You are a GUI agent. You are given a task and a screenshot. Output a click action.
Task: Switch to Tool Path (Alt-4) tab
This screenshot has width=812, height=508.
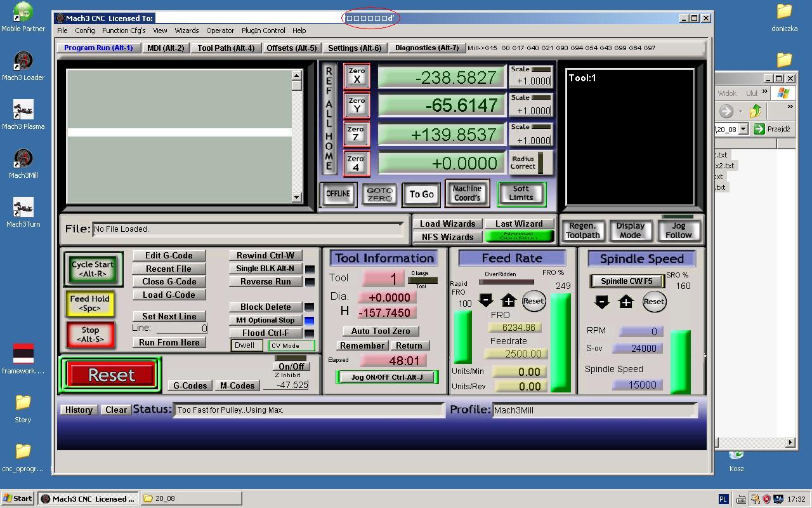226,48
